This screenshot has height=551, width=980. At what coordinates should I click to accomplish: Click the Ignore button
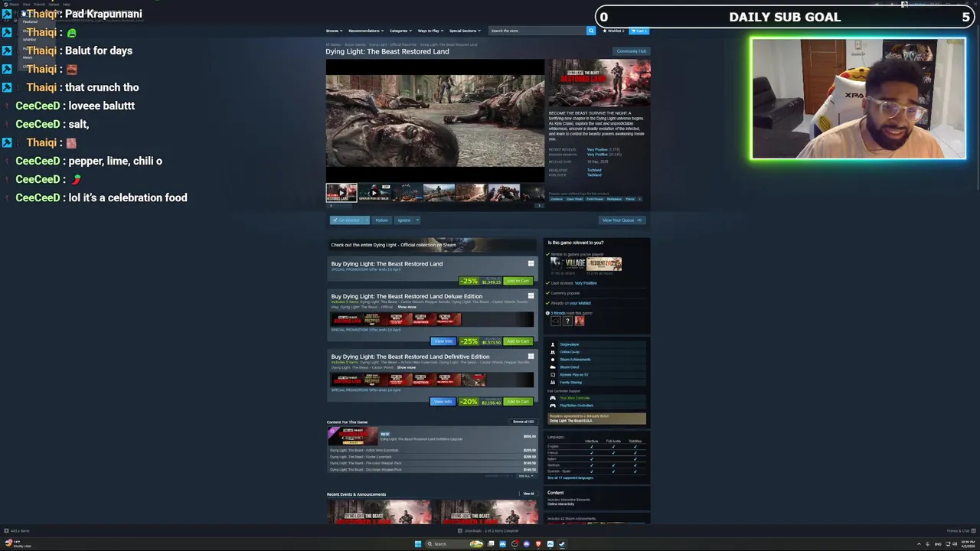click(x=404, y=220)
